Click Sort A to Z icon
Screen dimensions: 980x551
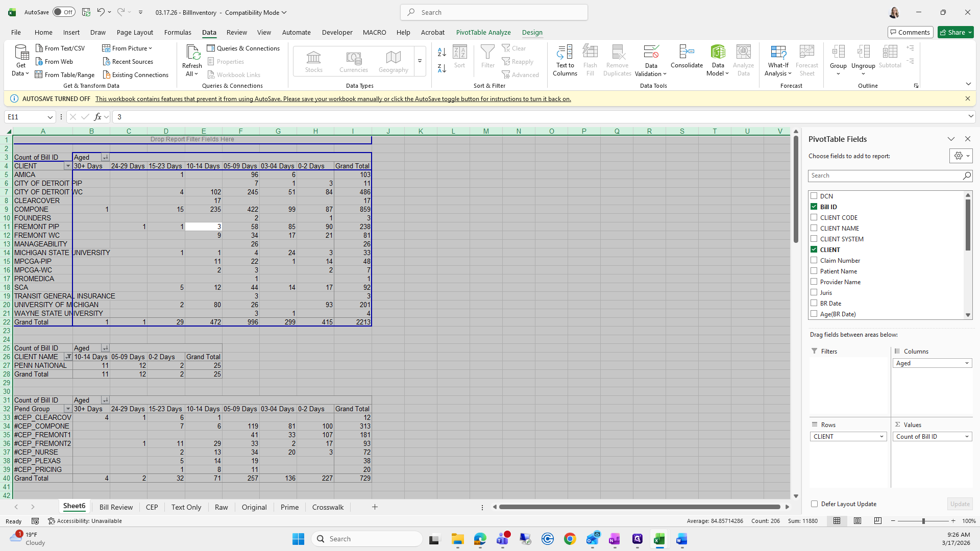pyautogui.click(x=442, y=52)
